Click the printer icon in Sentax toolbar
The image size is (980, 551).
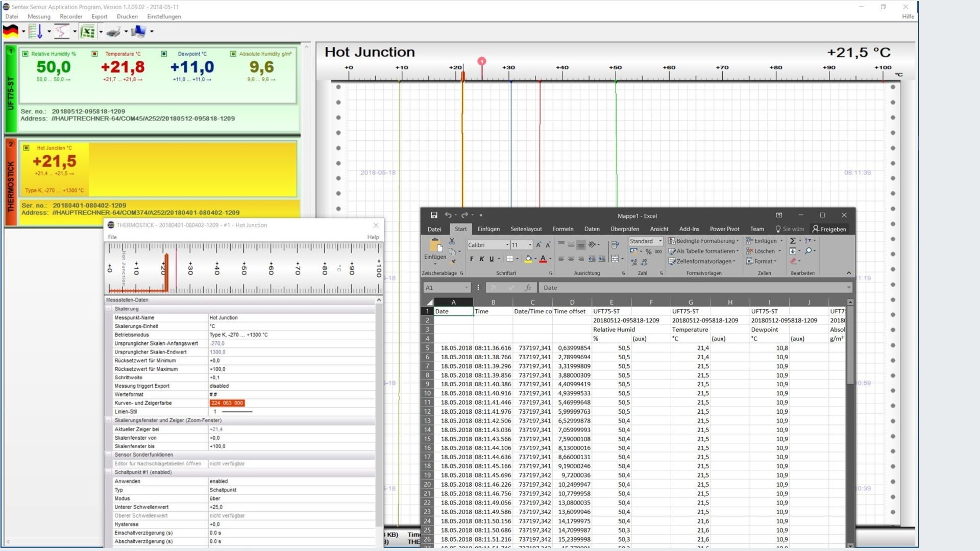click(x=113, y=32)
